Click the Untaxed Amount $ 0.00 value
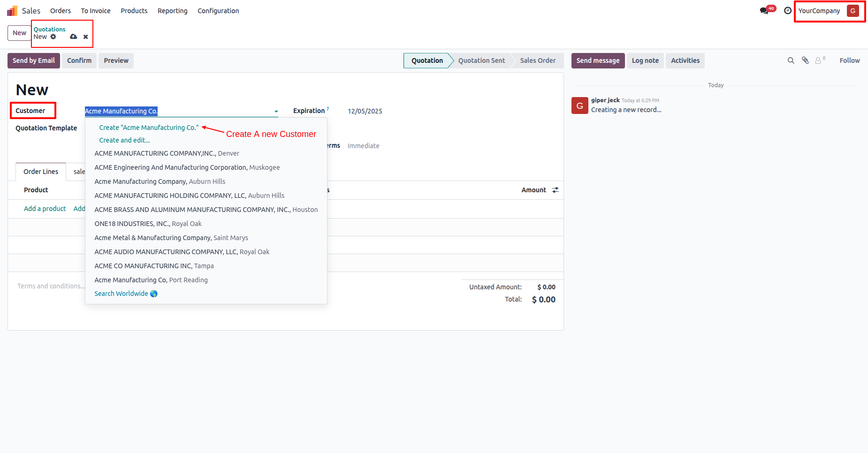The height and width of the screenshot is (453, 868). (547, 287)
